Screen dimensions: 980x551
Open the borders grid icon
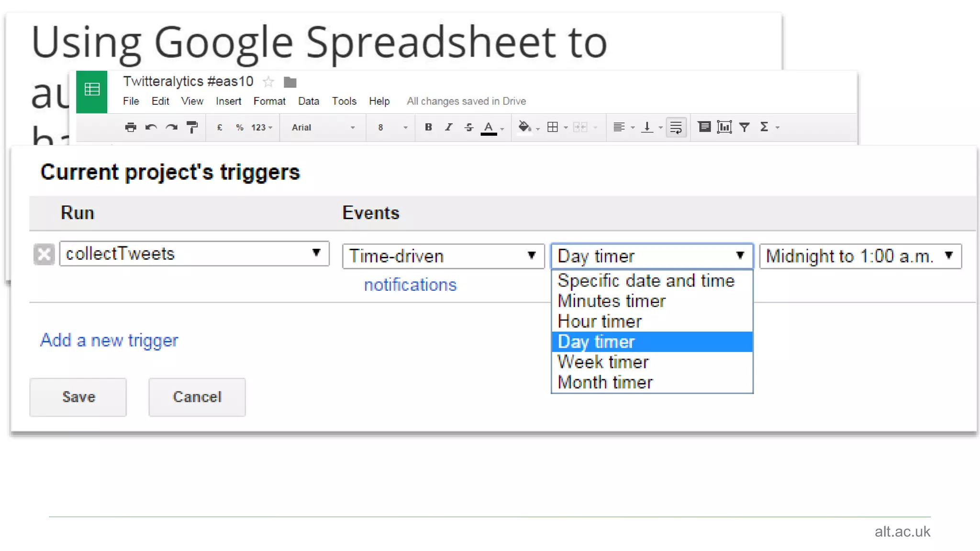[x=553, y=127]
